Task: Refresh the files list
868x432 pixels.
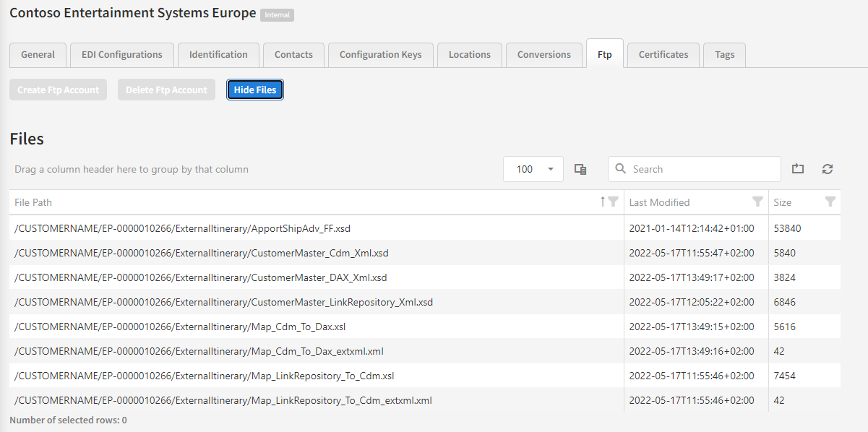Action: click(x=828, y=169)
